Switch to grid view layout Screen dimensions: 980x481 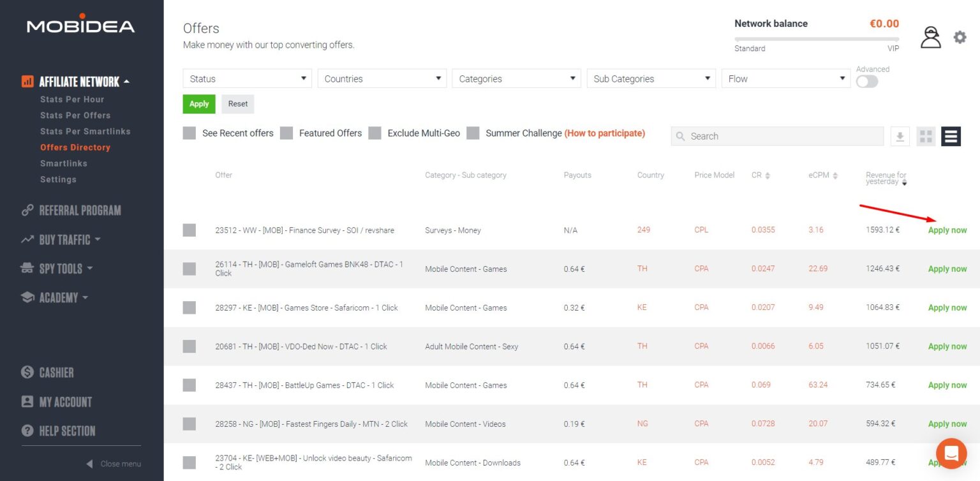point(926,137)
